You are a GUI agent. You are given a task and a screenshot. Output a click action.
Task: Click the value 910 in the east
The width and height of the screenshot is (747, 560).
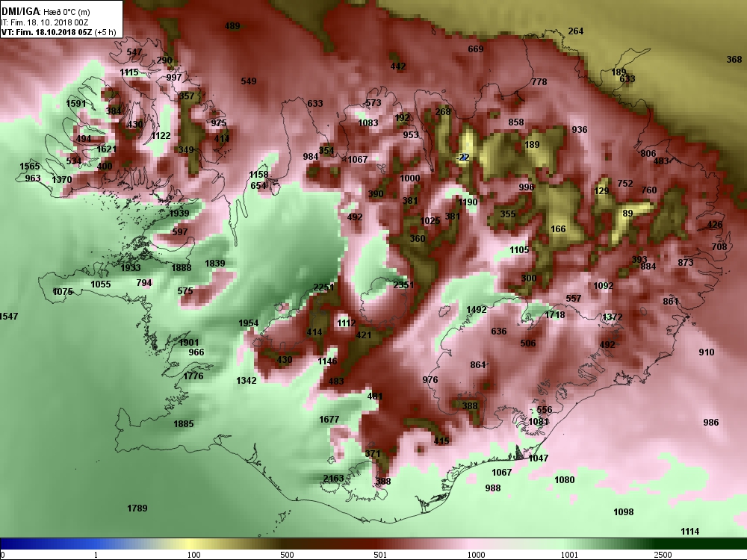tap(707, 352)
